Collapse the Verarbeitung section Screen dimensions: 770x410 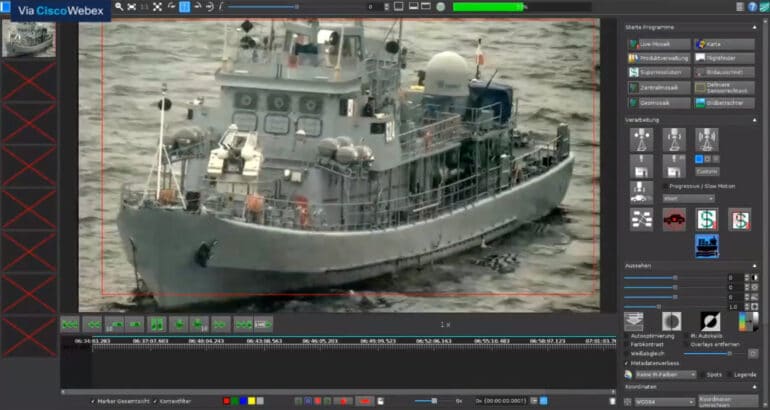754,120
